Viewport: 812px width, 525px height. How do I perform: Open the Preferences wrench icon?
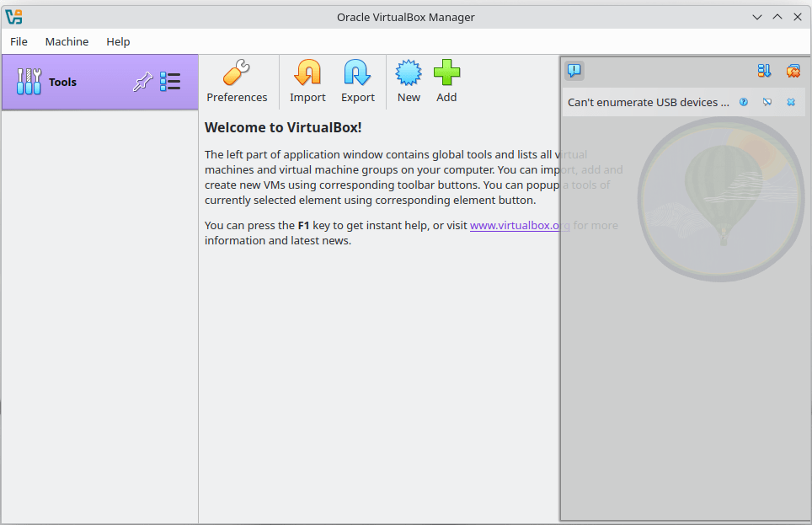pos(237,72)
